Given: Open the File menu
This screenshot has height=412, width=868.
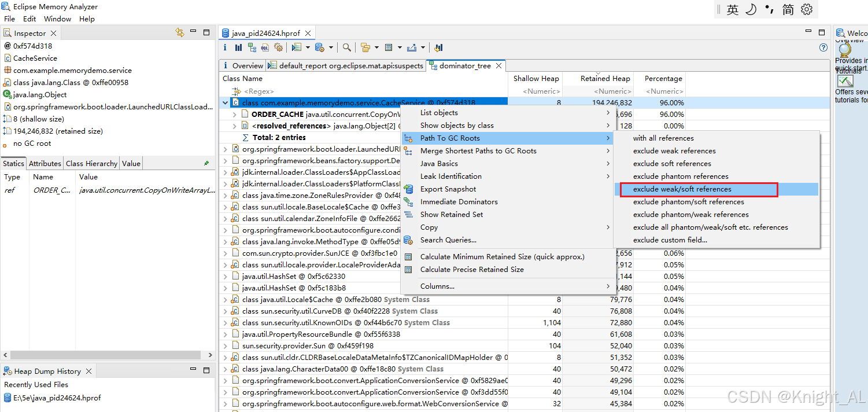Looking at the screenshot, I should coord(9,19).
